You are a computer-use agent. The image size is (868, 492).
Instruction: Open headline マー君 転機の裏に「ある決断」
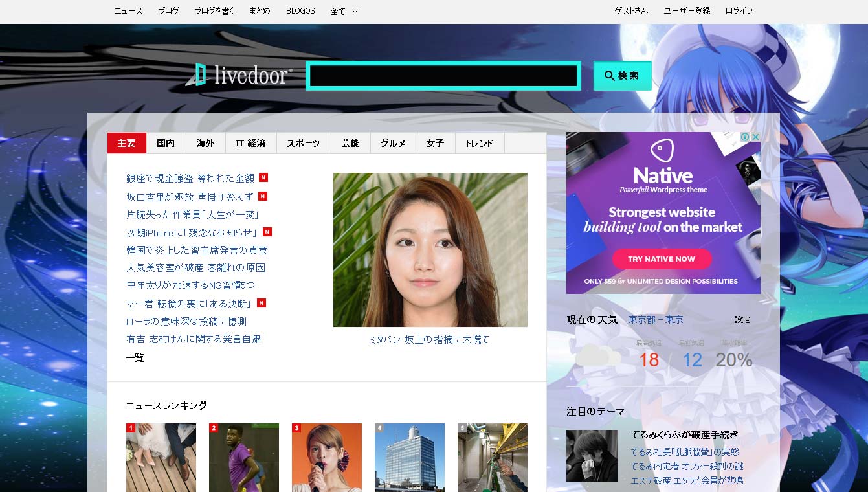189,304
